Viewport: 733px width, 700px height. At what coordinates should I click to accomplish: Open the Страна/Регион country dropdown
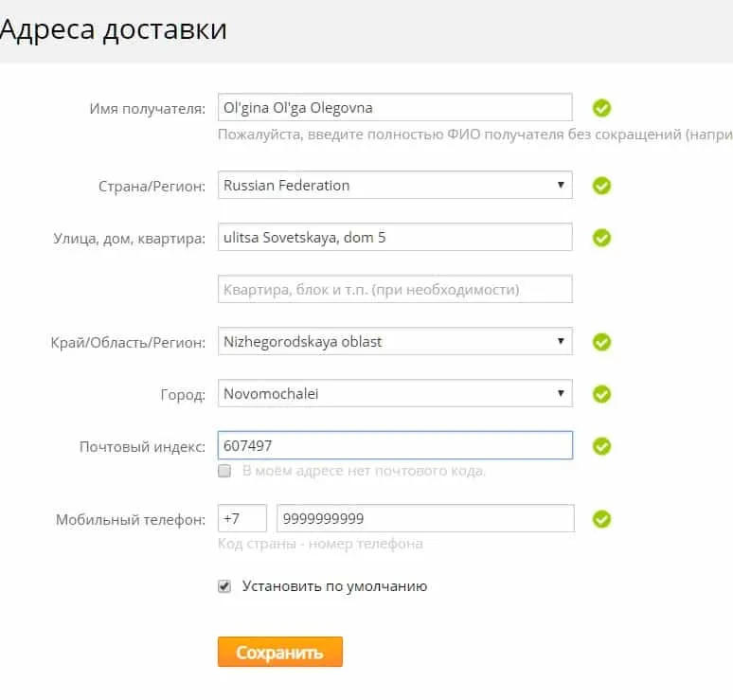pyautogui.click(x=395, y=185)
